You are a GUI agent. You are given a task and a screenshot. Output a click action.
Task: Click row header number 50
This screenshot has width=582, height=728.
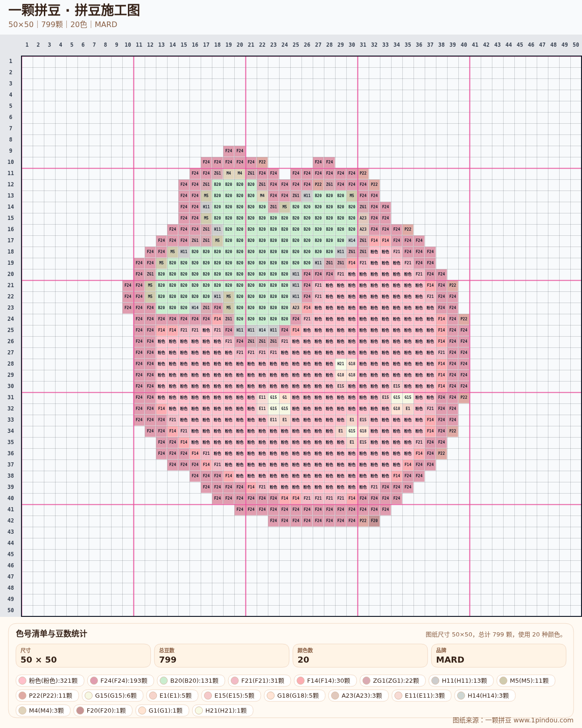[10, 610]
